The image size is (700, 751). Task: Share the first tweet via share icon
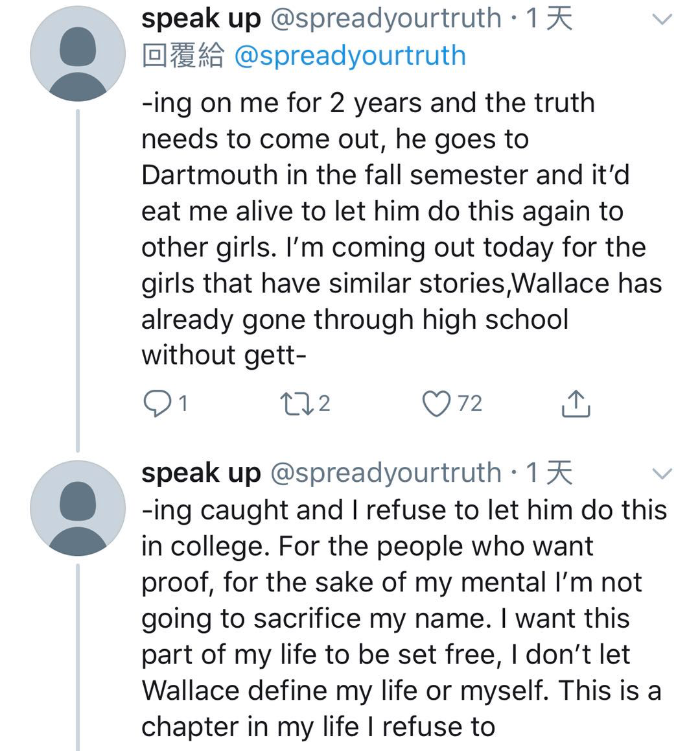(575, 404)
